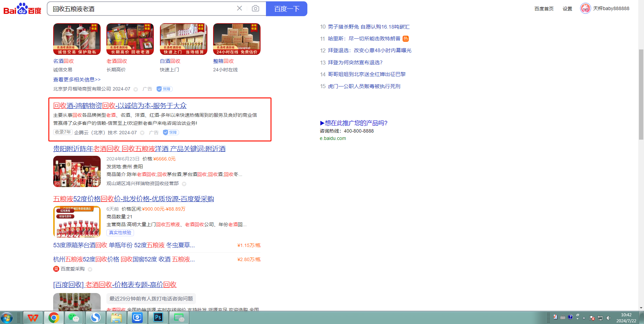Open 查看更多相关信息 link

tap(77, 80)
